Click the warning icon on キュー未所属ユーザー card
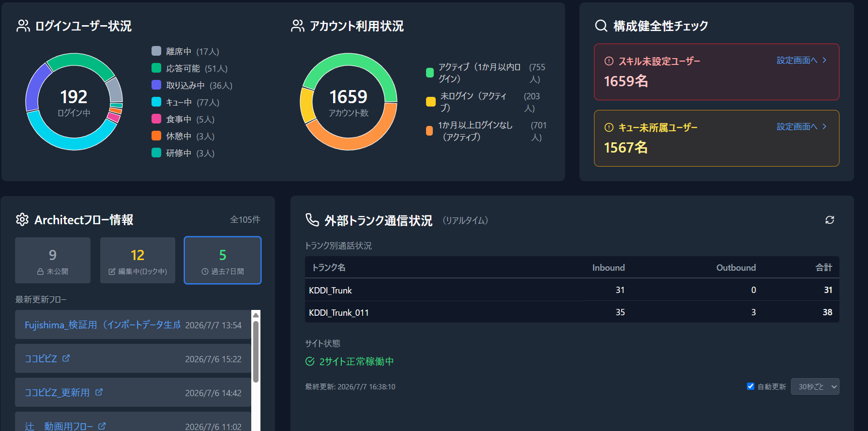This screenshot has height=431, width=868. coord(609,127)
